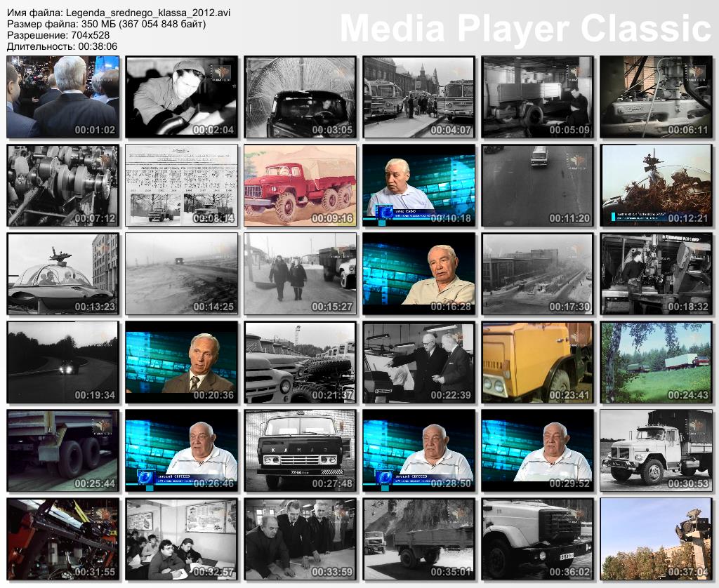Click the two men pointing frame at 00:22:39

[x=418, y=363]
